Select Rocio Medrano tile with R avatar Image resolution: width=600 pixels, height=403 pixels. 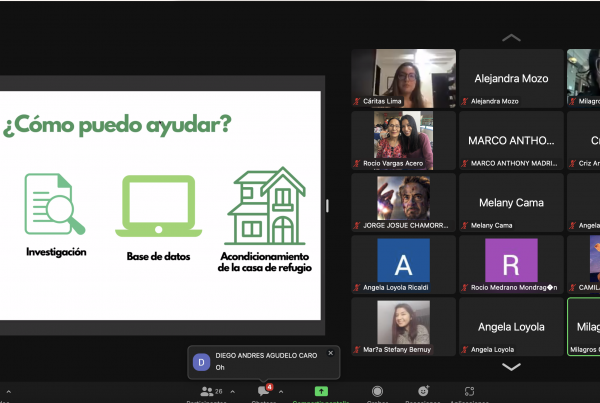511,264
